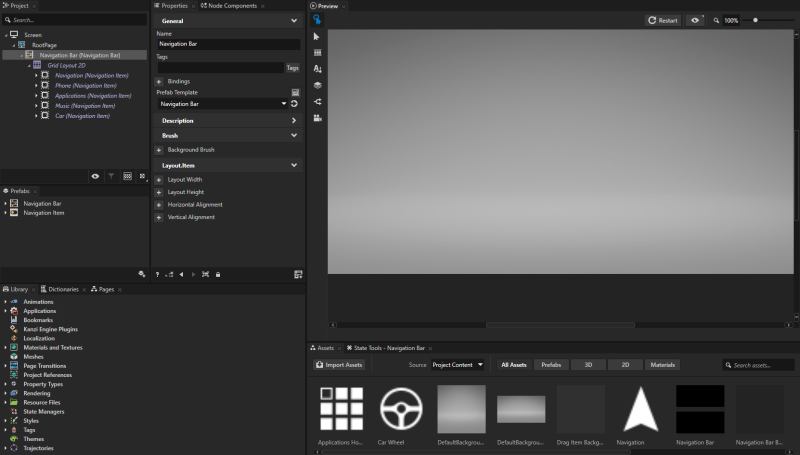Toggle the eye button next to Restart
This screenshot has height=455, width=800.
(x=695, y=20)
